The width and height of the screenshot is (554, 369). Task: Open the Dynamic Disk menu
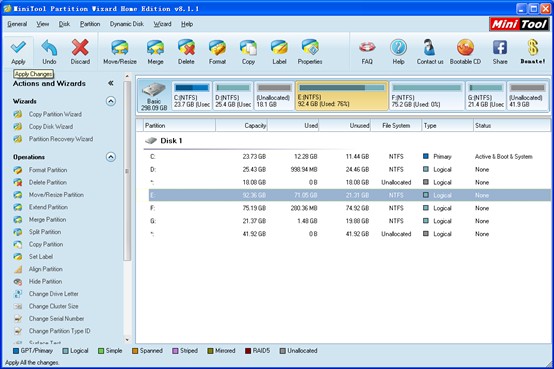[x=126, y=24]
